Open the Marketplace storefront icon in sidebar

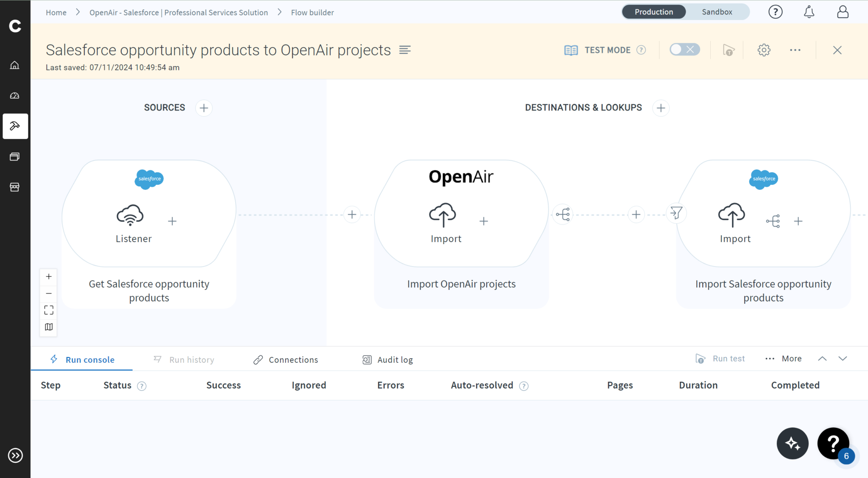(15, 187)
